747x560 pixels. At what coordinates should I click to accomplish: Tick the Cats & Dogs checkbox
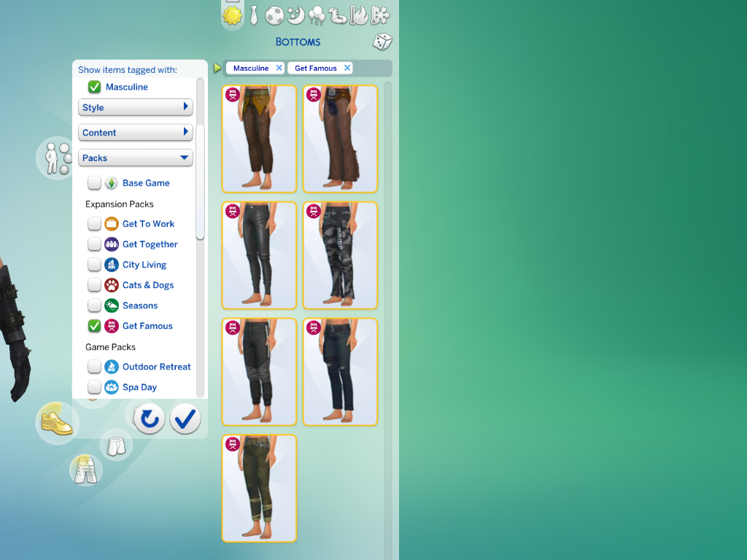[95, 285]
